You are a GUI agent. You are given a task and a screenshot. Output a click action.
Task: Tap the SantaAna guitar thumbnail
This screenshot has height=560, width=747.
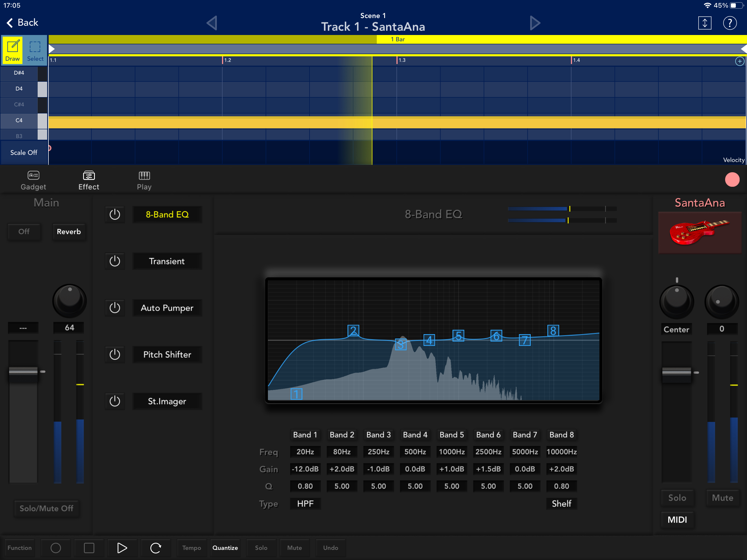point(700,233)
